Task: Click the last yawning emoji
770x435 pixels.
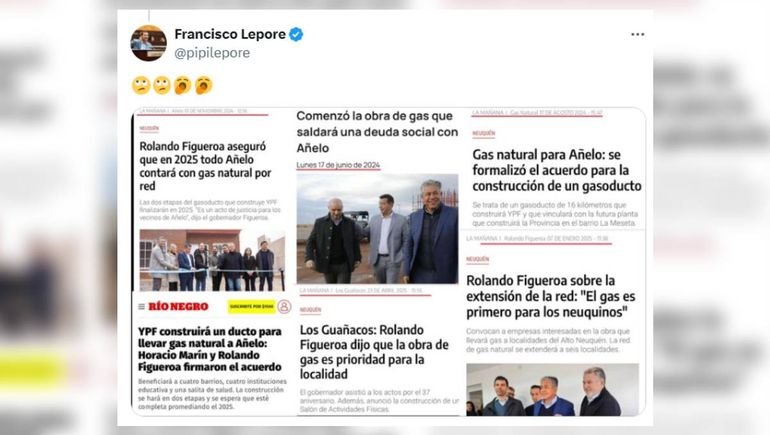Action: (204, 85)
